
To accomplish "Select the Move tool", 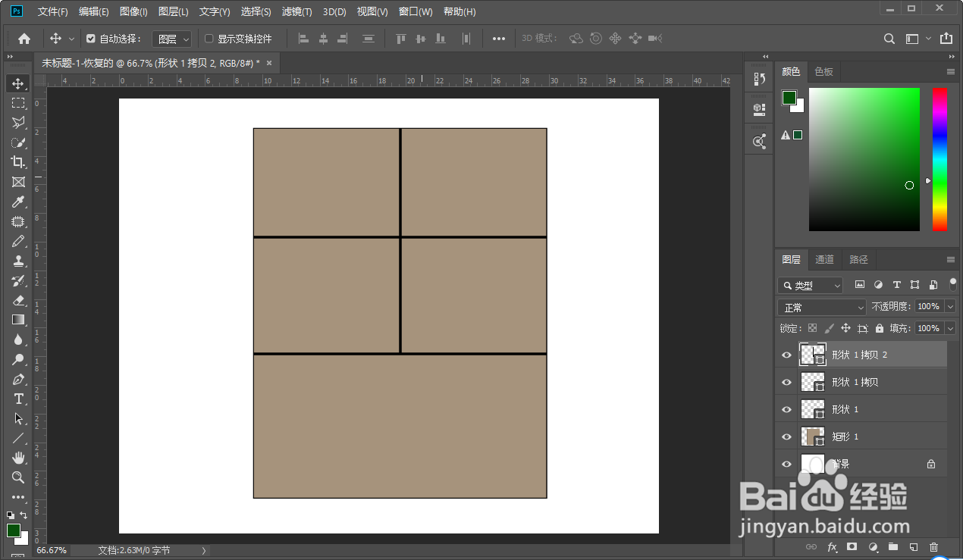I will tap(17, 83).
